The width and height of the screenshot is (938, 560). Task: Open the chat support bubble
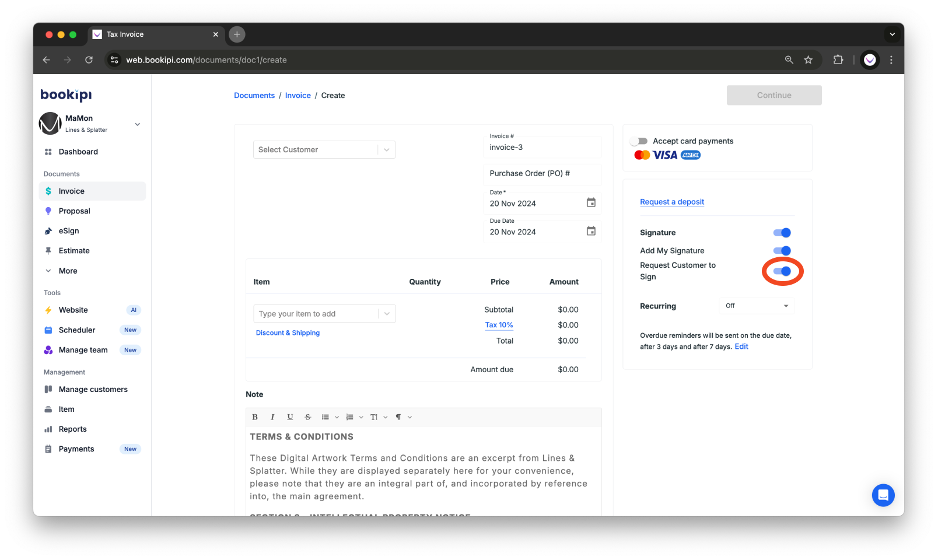pyautogui.click(x=883, y=495)
